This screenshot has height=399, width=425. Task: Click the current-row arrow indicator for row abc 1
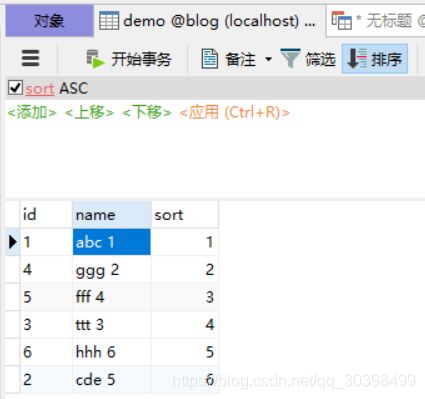pos(13,242)
